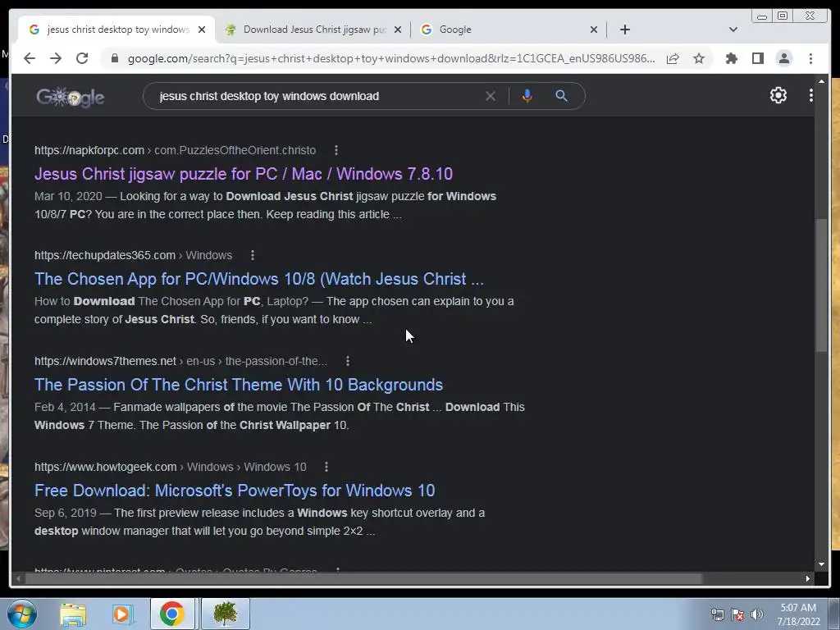Open options for napkforpc.com result
The height and width of the screenshot is (630, 840).
tap(336, 151)
